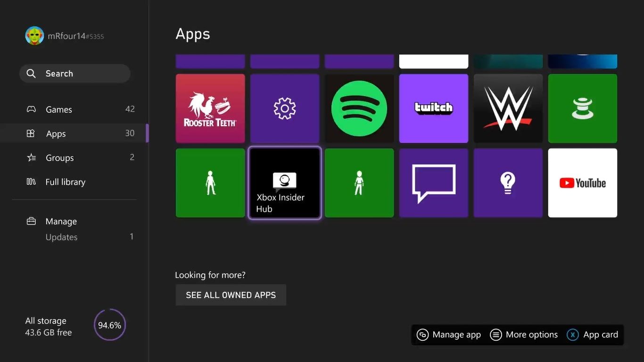The height and width of the screenshot is (362, 644).
Task: Go to the Groups section
Action: [74, 157]
